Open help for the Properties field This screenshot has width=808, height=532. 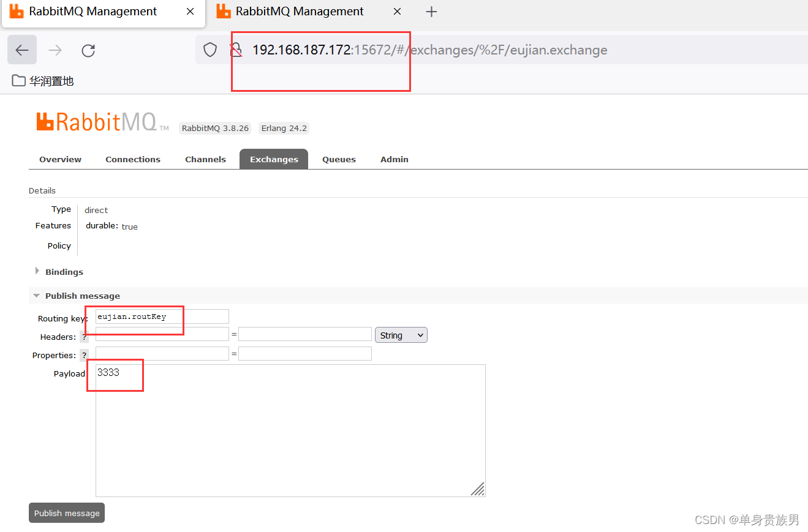tap(84, 355)
